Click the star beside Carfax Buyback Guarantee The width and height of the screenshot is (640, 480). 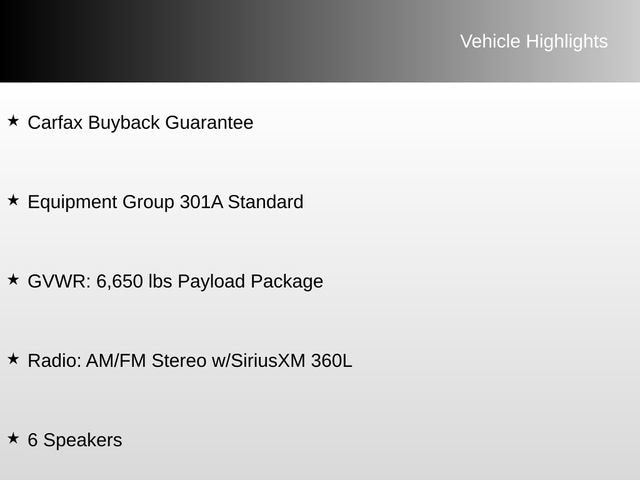click(x=13, y=121)
